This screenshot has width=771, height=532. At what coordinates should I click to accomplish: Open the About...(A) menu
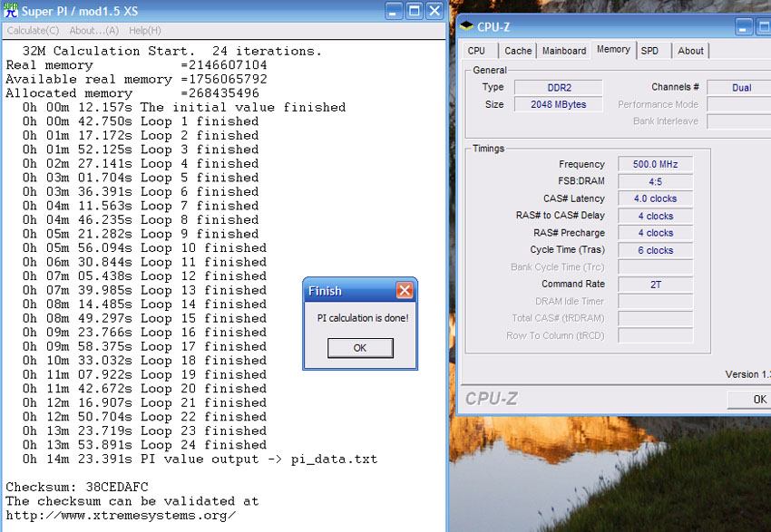[x=94, y=31]
